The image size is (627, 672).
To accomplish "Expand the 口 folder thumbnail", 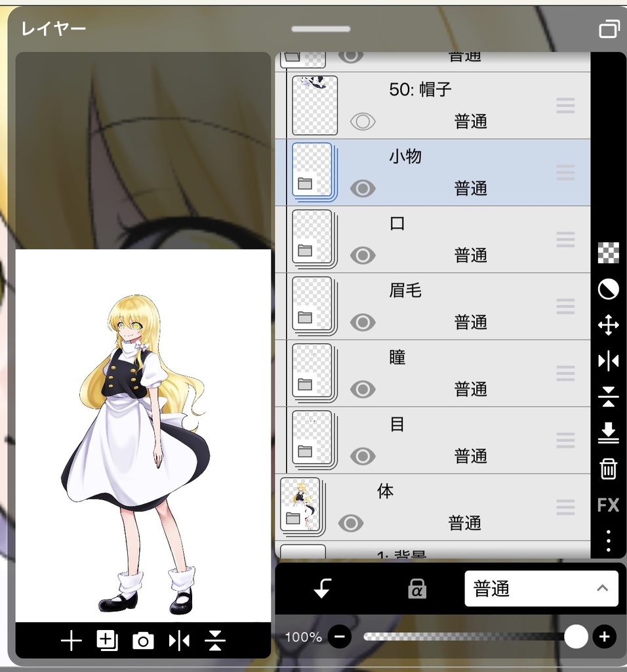I will [314, 239].
